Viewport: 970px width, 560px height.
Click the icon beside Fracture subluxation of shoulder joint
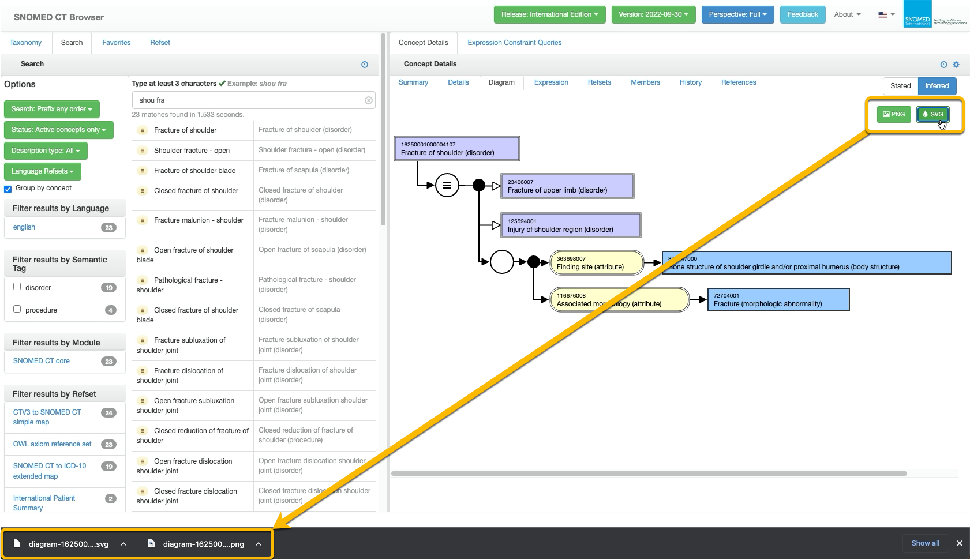[143, 340]
